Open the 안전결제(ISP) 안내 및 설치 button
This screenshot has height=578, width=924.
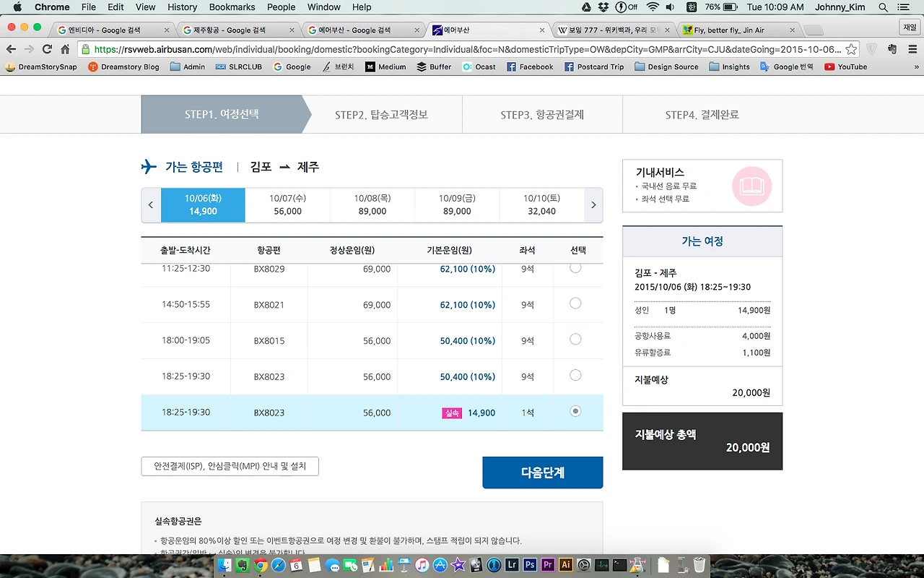pyautogui.click(x=230, y=466)
